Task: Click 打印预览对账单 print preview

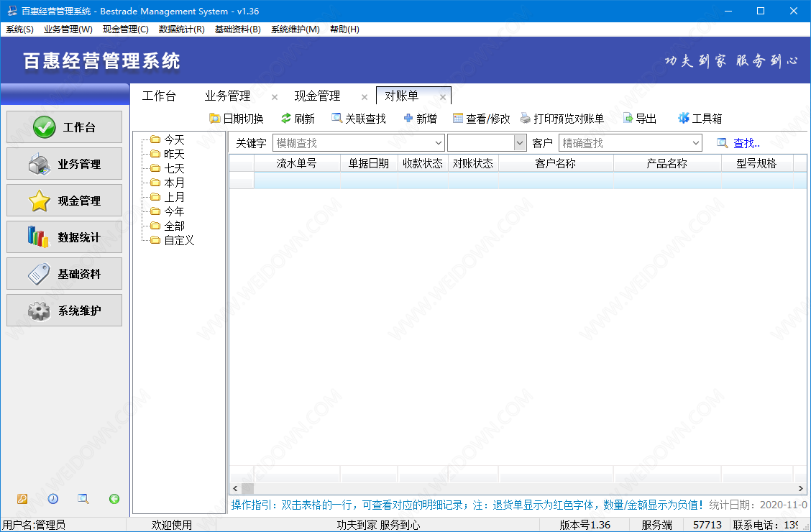Action: click(x=562, y=119)
